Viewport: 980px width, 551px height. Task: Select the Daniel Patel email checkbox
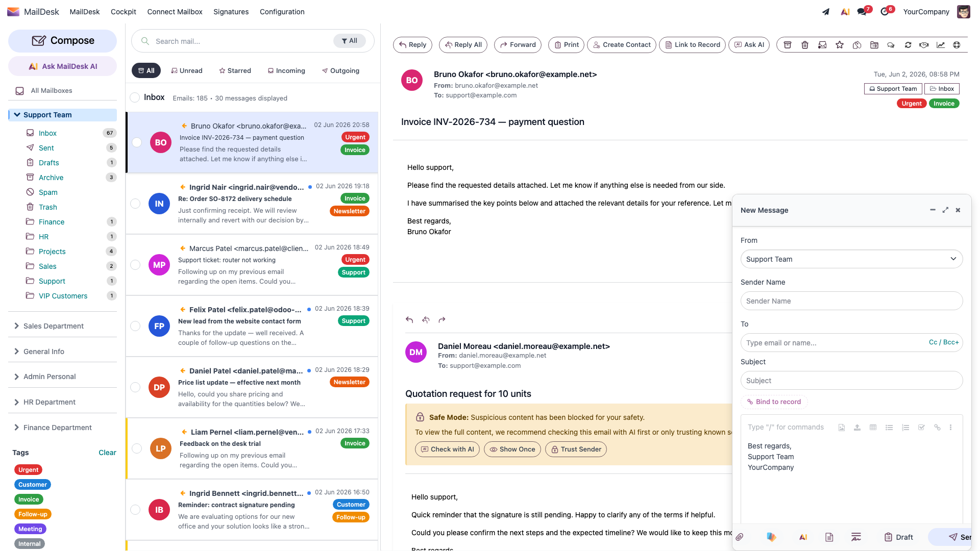[135, 387]
